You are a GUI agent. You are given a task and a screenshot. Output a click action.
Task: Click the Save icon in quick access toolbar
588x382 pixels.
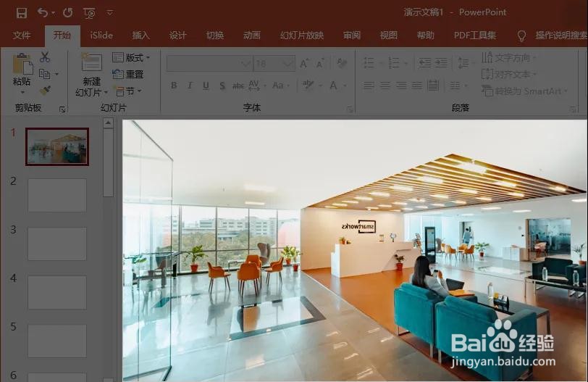(22, 13)
